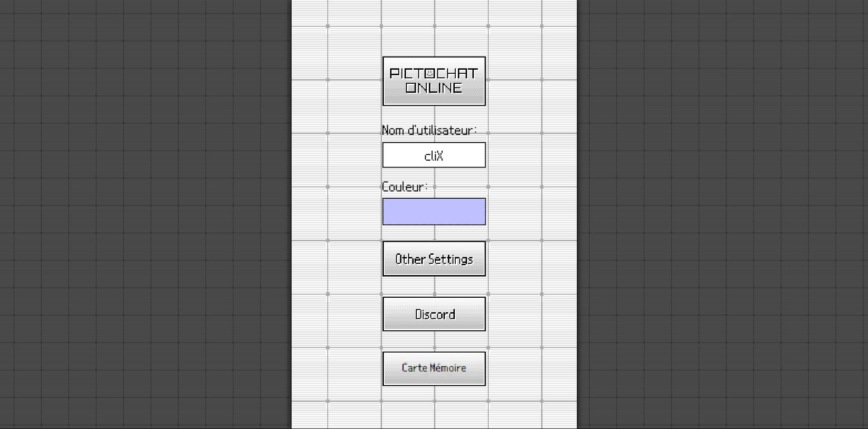Click the smiley face in the PictoChat logo

(430, 73)
